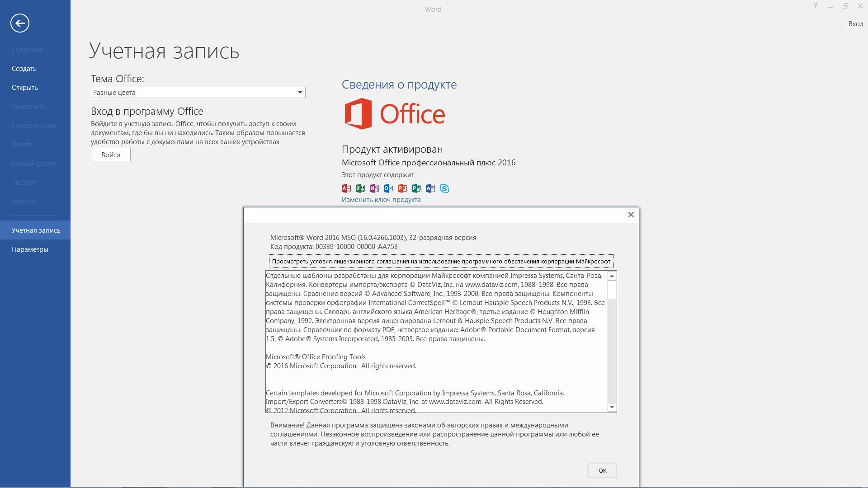Click the Изменить ключ продукта link
The width and height of the screenshot is (868, 488).
pos(381,200)
